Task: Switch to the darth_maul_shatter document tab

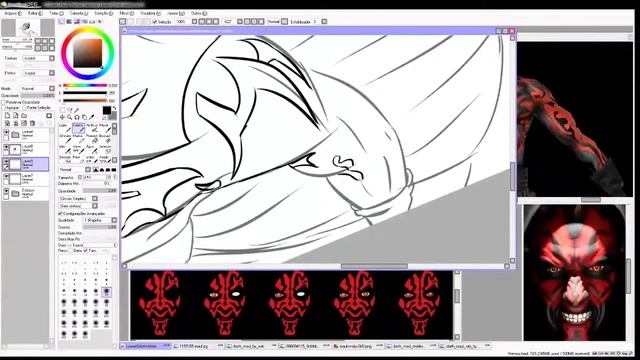Action: pos(411,346)
